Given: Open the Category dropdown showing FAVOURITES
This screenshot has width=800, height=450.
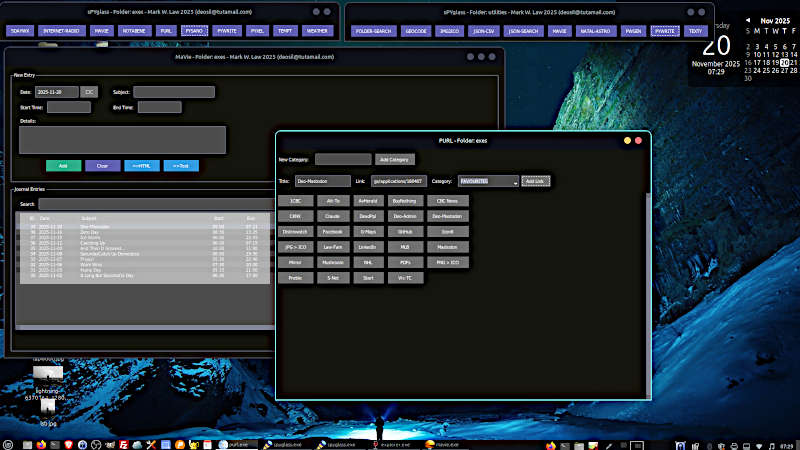Looking at the screenshot, I should (x=488, y=181).
